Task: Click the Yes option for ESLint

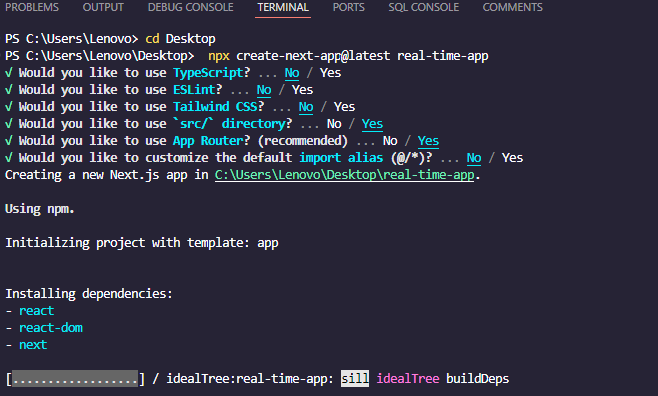Action: [x=303, y=90]
